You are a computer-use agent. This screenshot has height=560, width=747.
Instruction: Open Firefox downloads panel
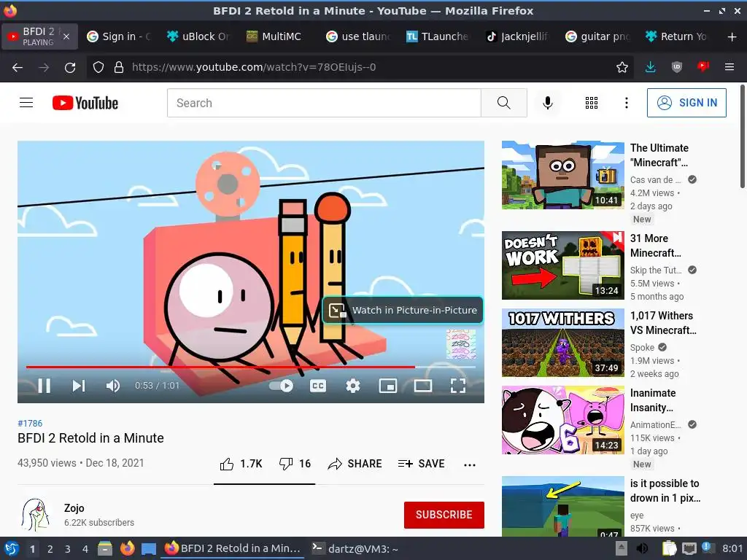pyautogui.click(x=650, y=68)
